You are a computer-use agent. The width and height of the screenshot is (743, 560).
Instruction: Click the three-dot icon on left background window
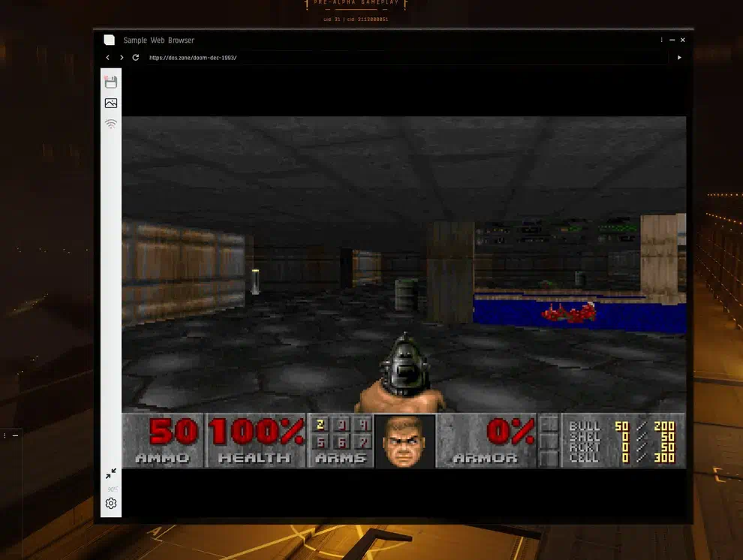[x=5, y=435]
